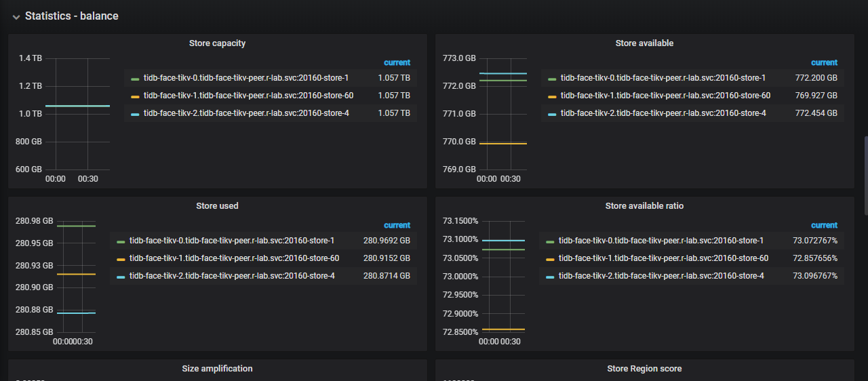Open the Store used panel title menu

[x=217, y=206]
